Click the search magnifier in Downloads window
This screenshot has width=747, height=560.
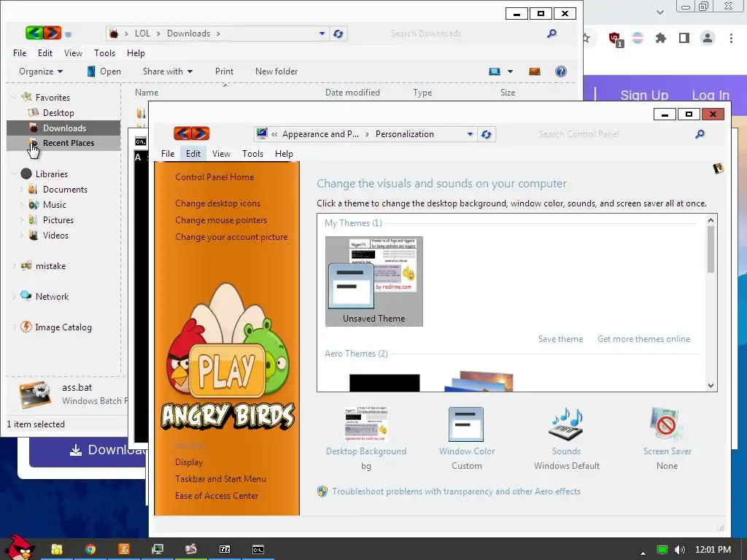(551, 34)
